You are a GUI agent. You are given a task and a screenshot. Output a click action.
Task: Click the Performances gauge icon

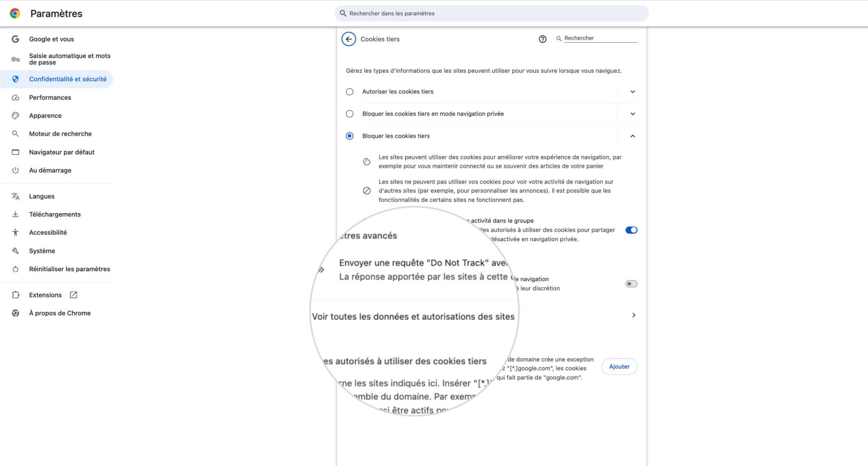point(15,98)
